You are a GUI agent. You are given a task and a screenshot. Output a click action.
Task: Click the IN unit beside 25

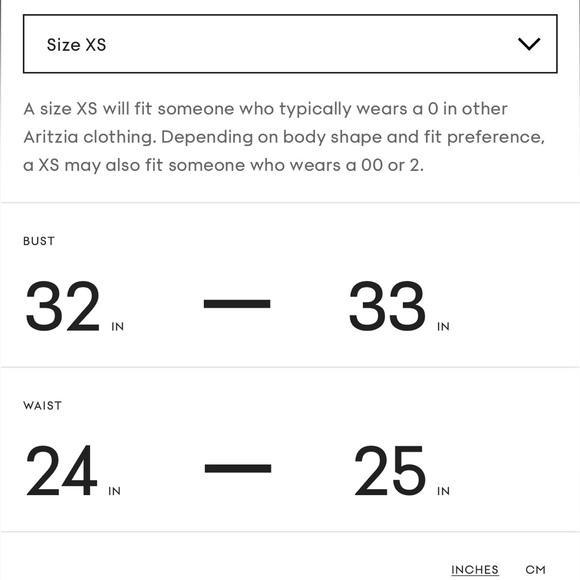point(443,491)
